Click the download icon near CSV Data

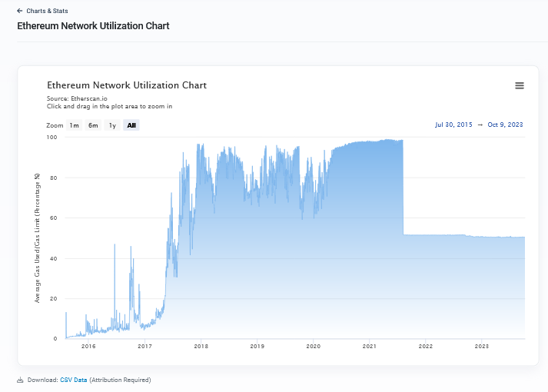(x=21, y=380)
